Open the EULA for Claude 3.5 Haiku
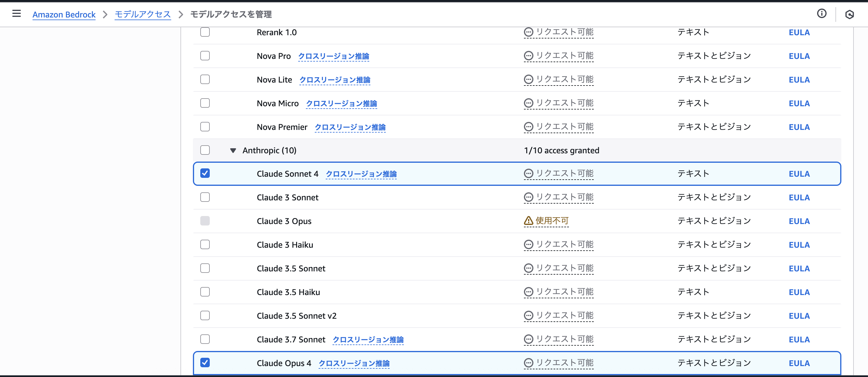 (x=799, y=292)
